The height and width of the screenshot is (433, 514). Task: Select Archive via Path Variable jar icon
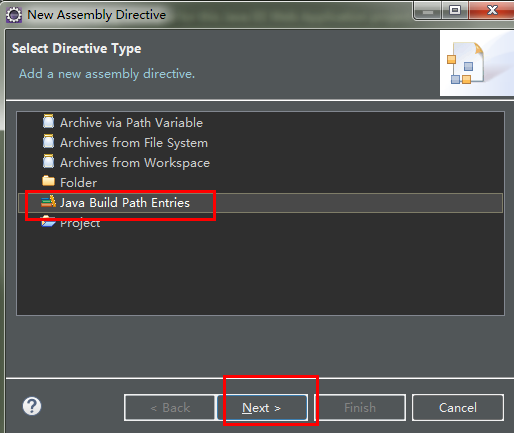[49, 122]
